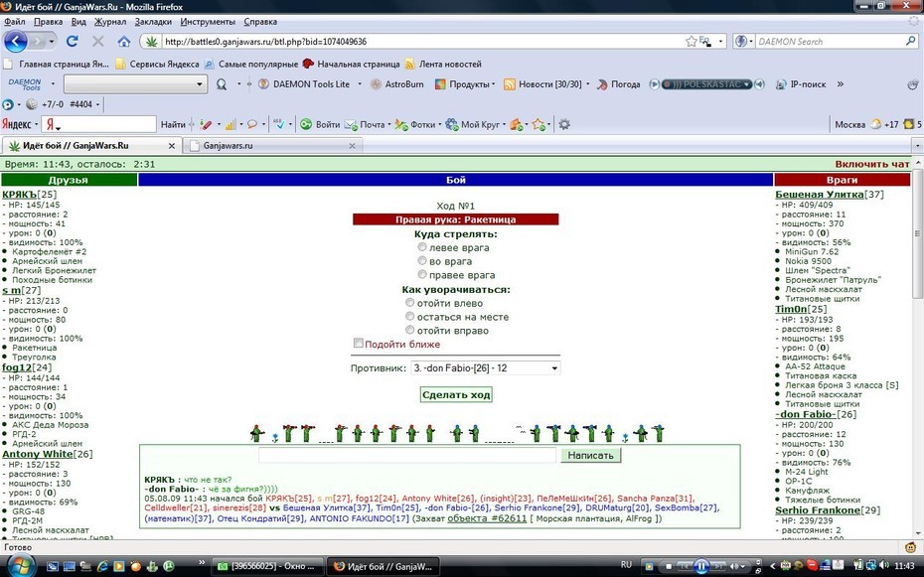This screenshot has width=924, height=577.
Task: Select 'правее врага' shooting option
Action: (422, 274)
